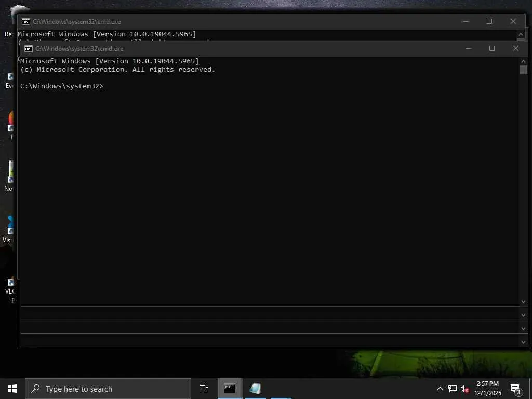This screenshot has width=532, height=399.
Task: Click back cmd window scrollbar up arrow
Action: [x=521, y=34]
